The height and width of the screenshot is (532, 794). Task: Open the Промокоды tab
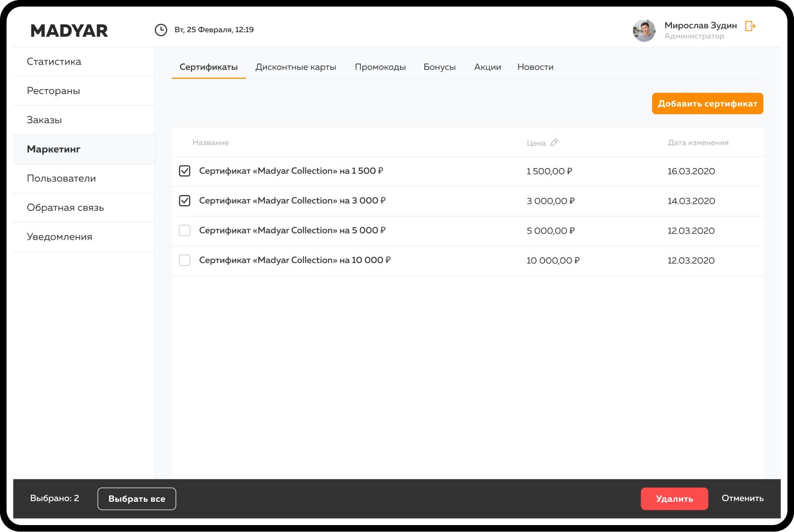point(380,67)
